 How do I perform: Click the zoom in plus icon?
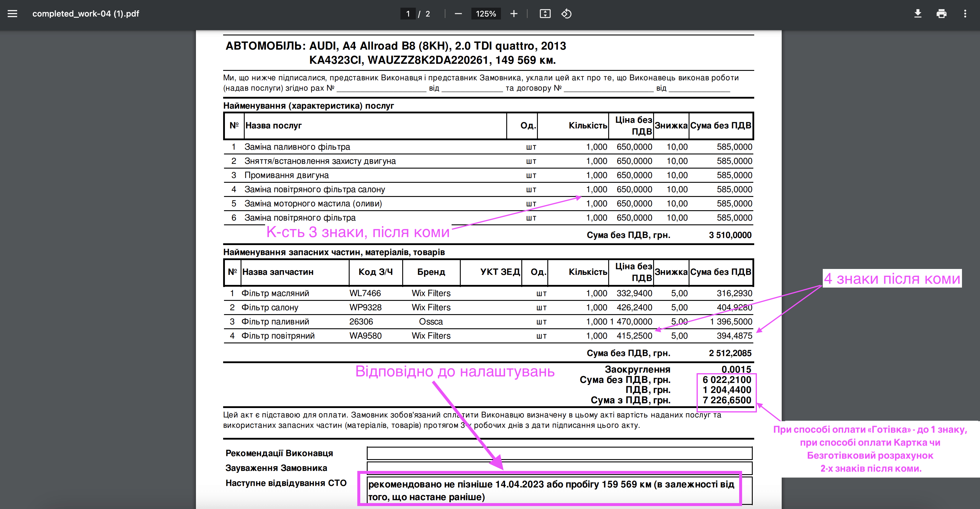514,14
